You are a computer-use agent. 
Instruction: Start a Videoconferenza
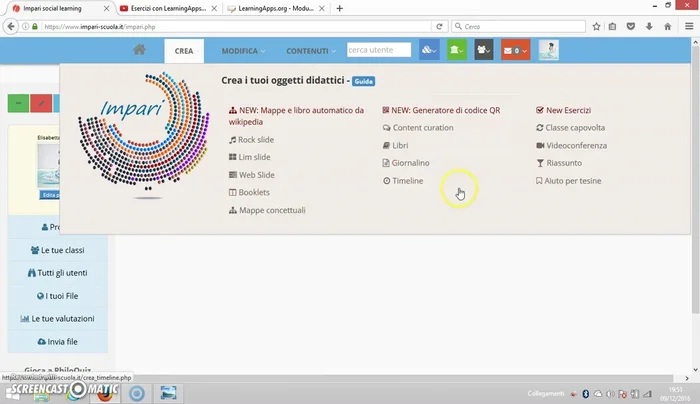pos(571,146)
